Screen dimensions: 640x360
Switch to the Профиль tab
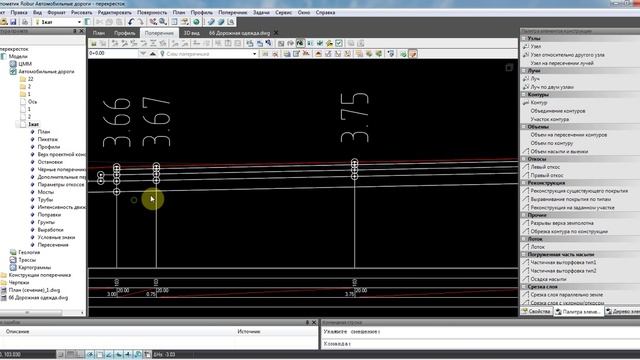pos(124,33)
